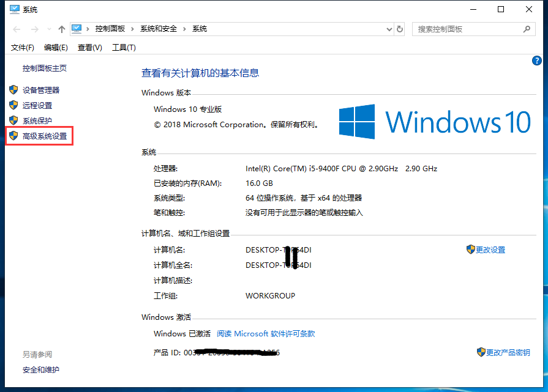Expand the chevron before 控制面板 breadcrumb
The image size is (548, 392).
[x=88, y=29]
